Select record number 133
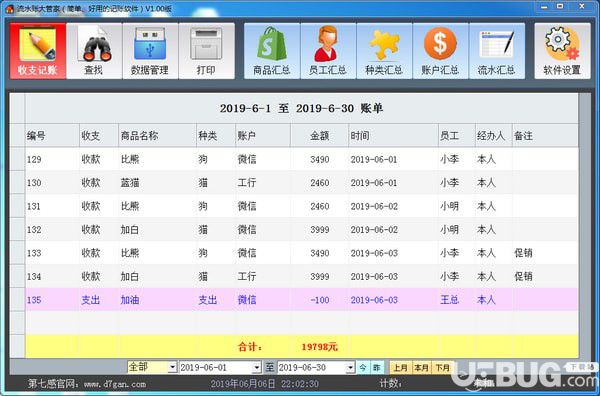This screenshot has width=600, height=396. [34, 253]
